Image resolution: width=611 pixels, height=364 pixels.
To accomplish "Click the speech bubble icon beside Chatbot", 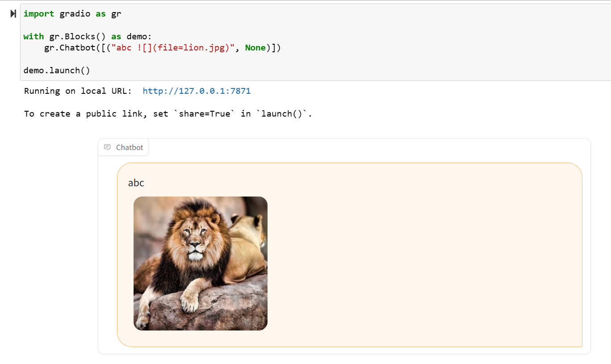I will (107, 147).
